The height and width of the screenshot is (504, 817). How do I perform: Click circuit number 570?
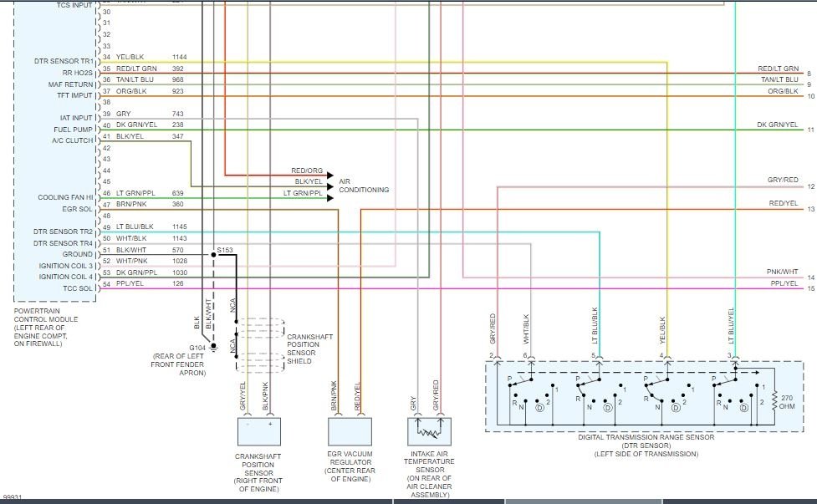pyautogui.click(x=177, y=250)
